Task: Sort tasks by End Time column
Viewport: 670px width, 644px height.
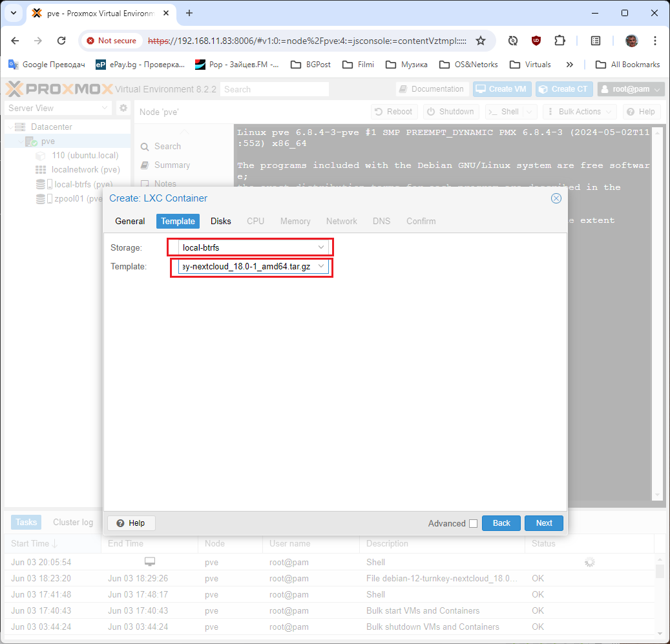Action: 149,543
